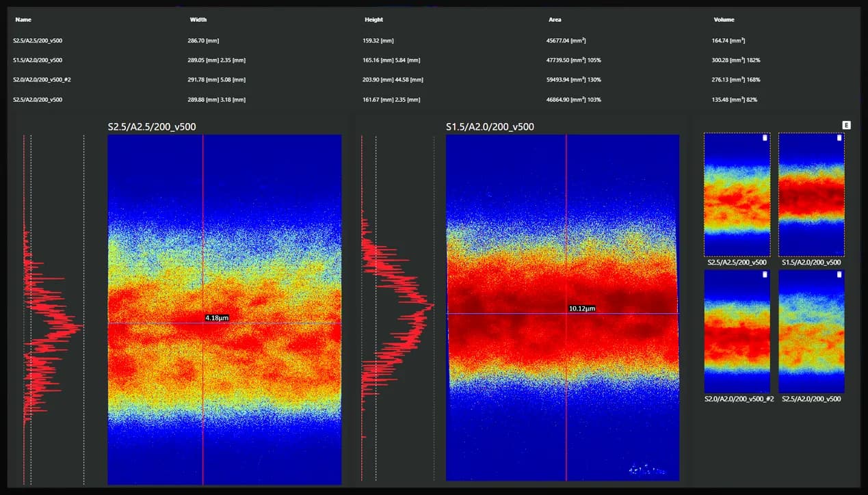
Task: Select the S2.0/A2.0/200_v500_#2 row name in the table
Action: coord(42,80)
